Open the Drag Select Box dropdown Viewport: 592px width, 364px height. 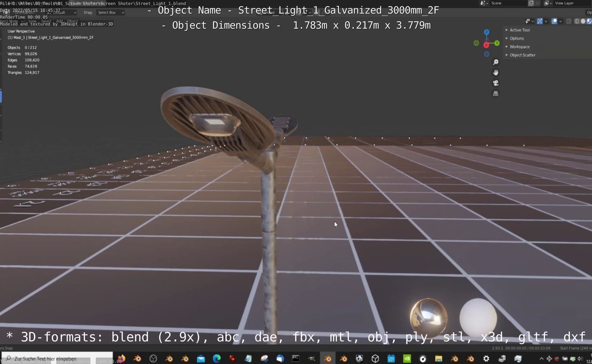pos(111,13)
